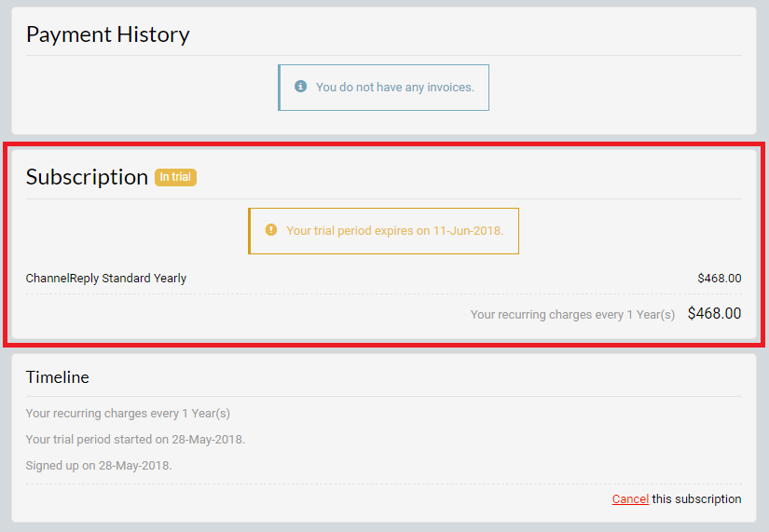Click the Subscription section heading
The image size is (769, 532).
click(87, 177)
